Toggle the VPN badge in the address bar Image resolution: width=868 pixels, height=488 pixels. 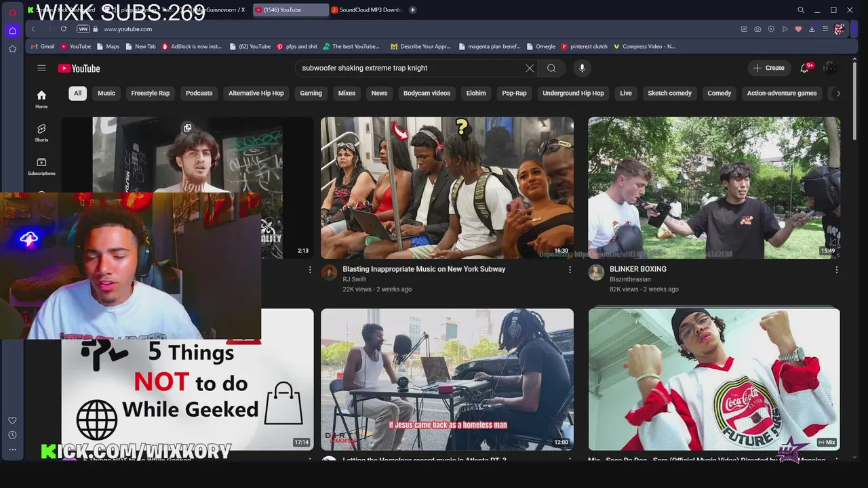point(83,29)
